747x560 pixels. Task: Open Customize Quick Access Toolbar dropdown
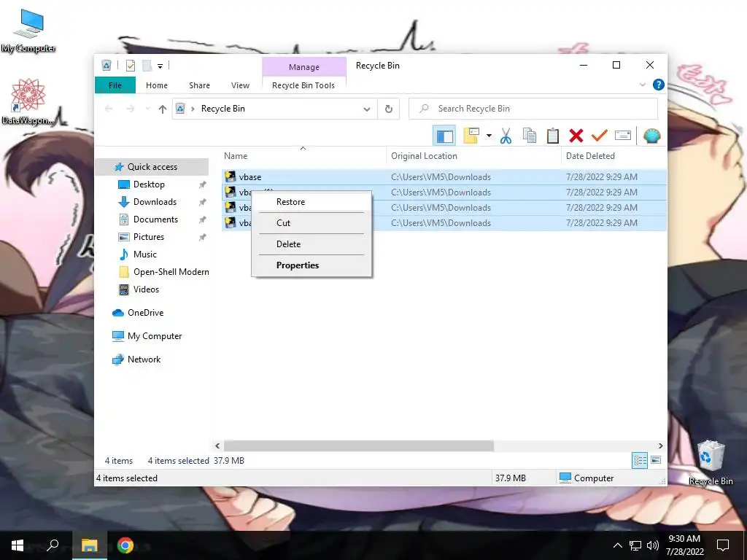(x=160, y=66)
